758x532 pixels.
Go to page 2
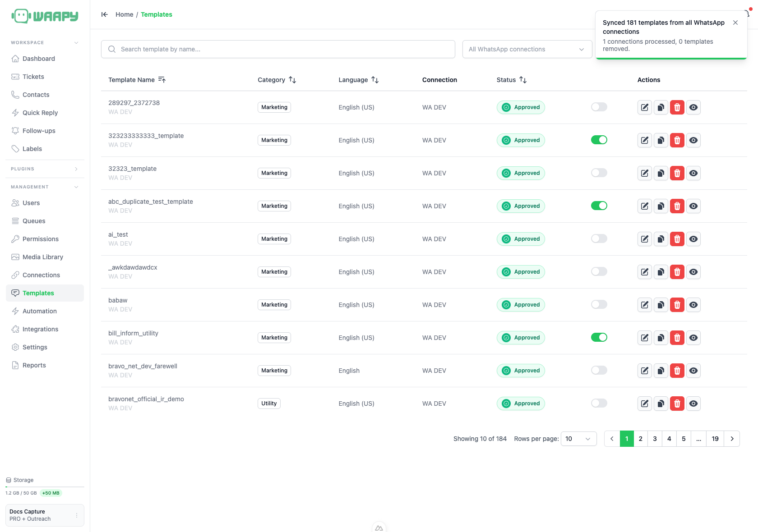click(x=640, y=439)
